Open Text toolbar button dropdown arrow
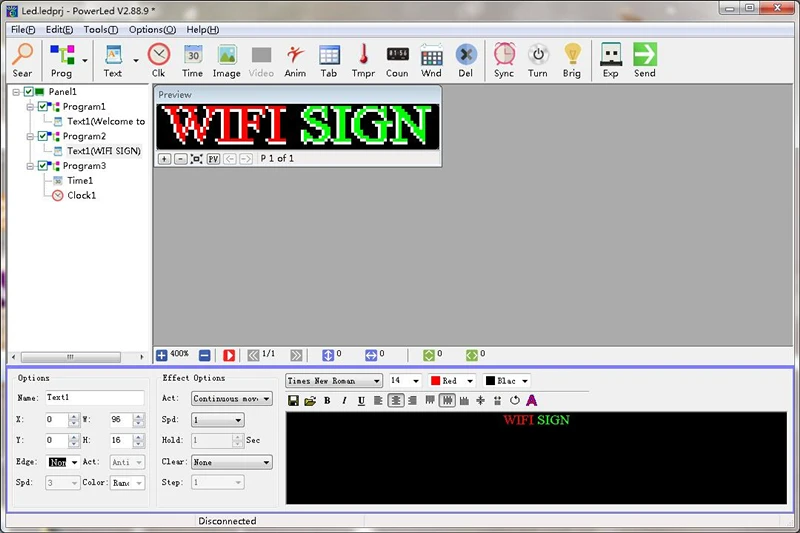Screen dimensions: 800x533 (x=136, y=60)
